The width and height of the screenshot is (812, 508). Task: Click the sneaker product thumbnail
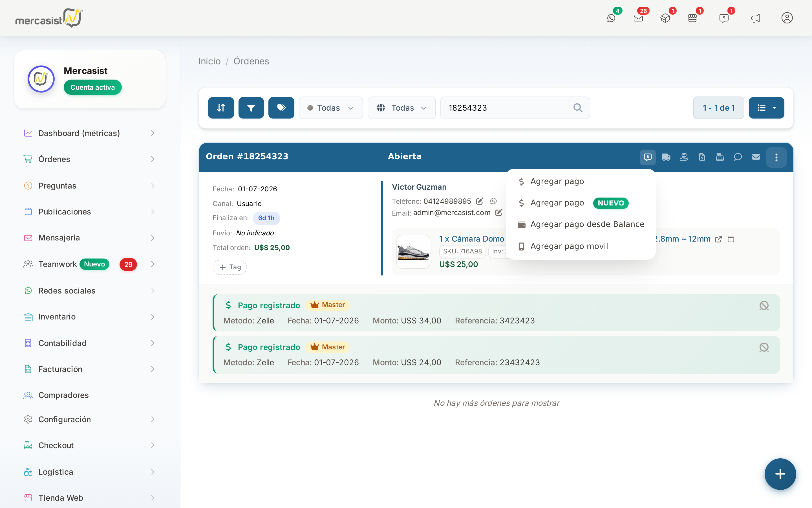[x=413, y=252]
